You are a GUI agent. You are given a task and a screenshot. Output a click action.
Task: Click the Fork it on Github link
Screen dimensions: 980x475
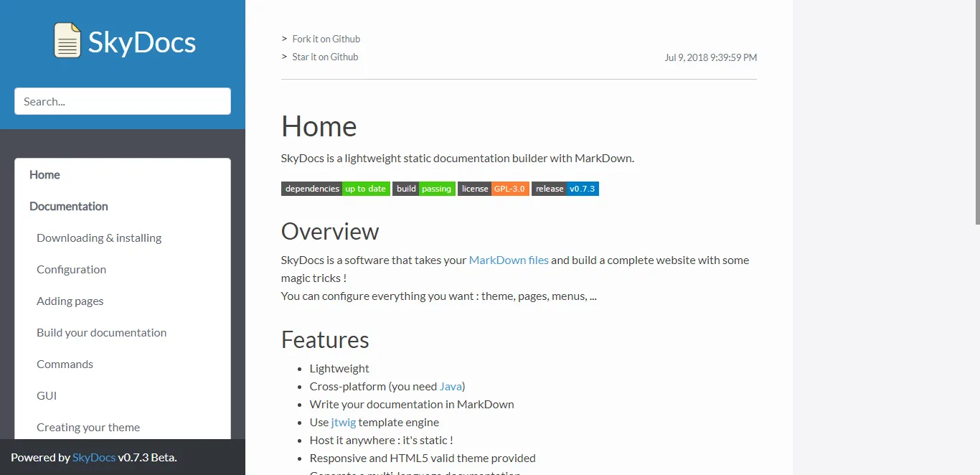[325, 39]
